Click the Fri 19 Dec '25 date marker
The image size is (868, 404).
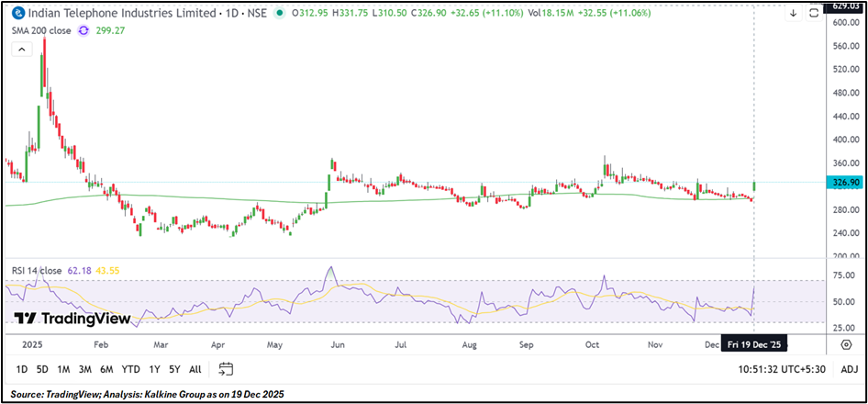click(753, 344)
